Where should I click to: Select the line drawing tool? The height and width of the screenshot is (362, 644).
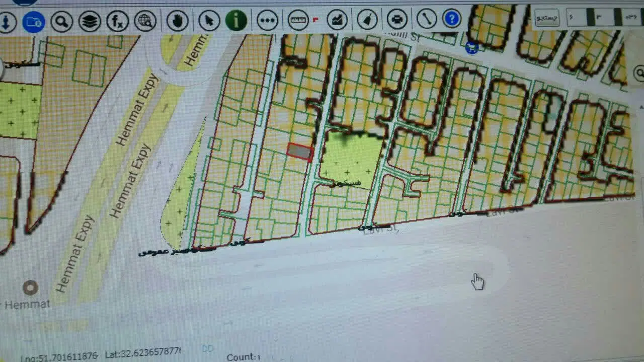[427, 19]
